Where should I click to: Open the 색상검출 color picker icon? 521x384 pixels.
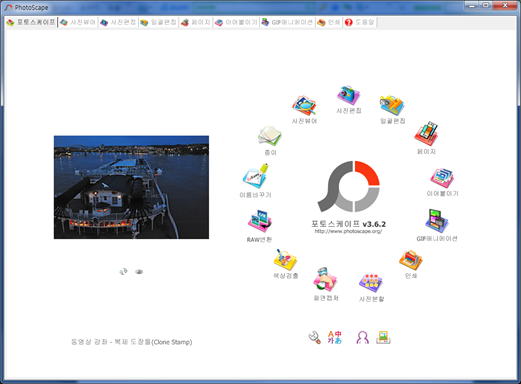coord(285,260)
